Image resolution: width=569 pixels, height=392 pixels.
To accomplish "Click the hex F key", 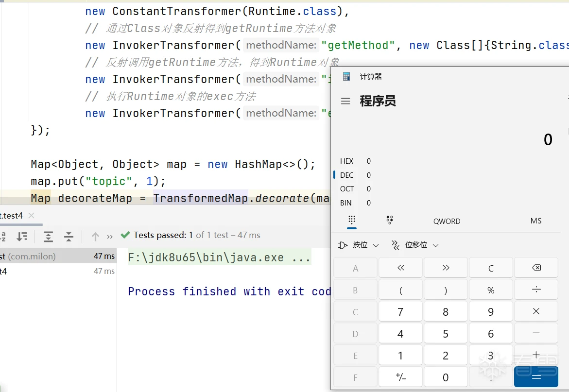I will pos(356,377).
